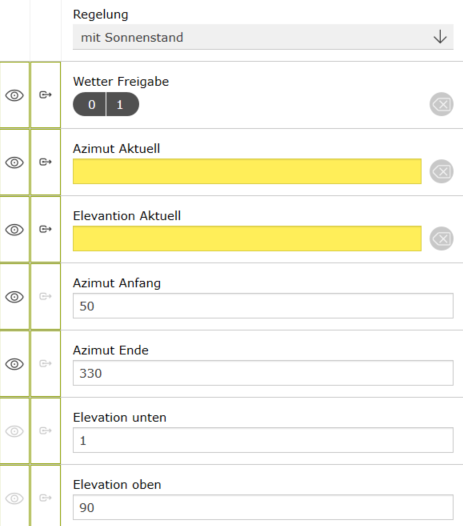
Task: Clear the Elevantion Aktuell field with the delete icon
Action: click(x=442, y=239)
